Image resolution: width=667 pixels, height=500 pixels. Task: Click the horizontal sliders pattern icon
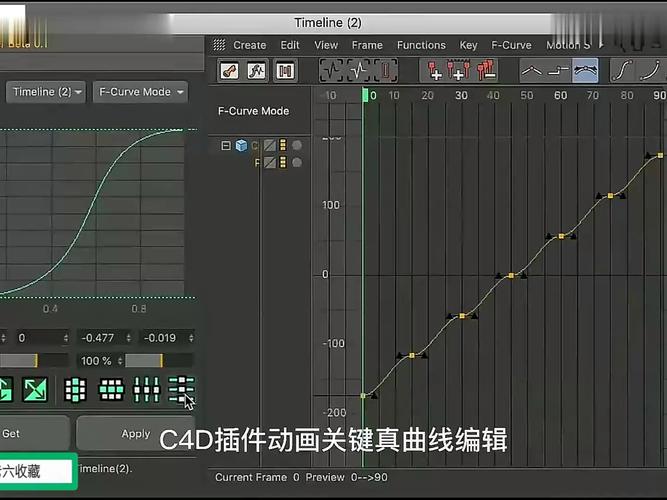click(182, 390)
